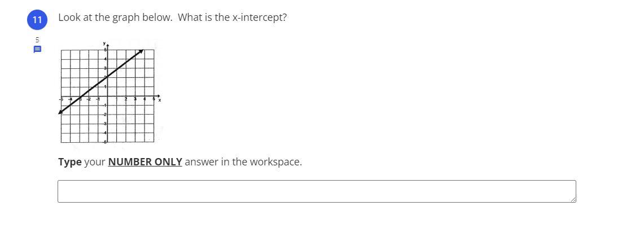Click the -5 tick label on x-axis

click(x=62, y=100)
